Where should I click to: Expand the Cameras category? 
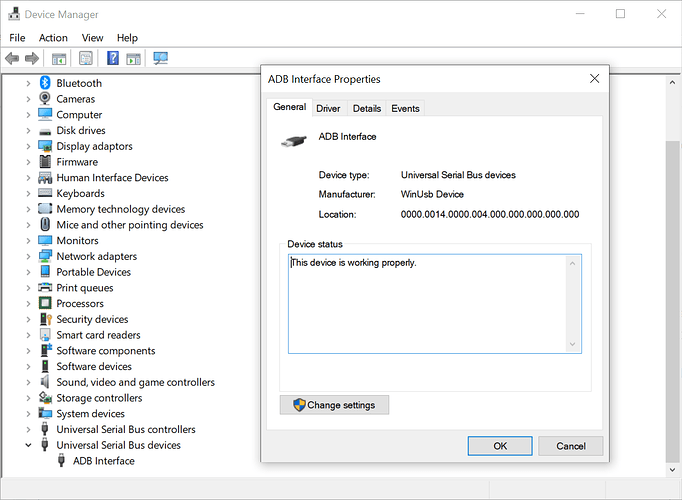(28, 99)
